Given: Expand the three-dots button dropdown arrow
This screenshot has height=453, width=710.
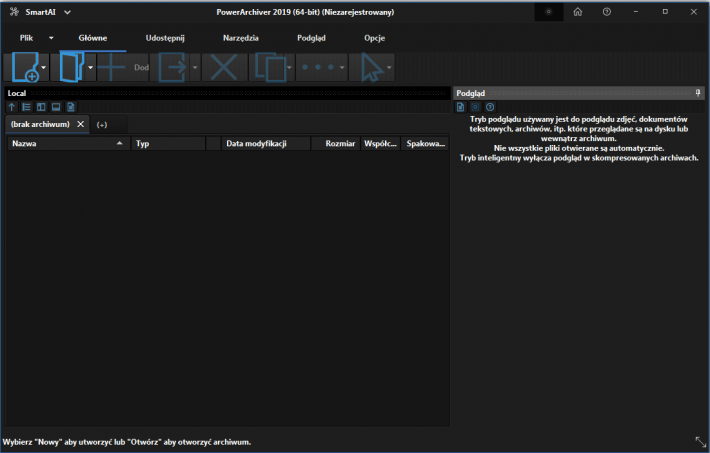Looking at the screenshot, I should pos(342,67).
